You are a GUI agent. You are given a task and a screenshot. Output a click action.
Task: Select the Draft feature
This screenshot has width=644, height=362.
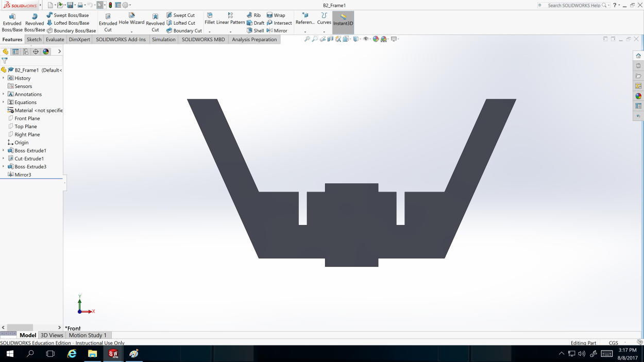(255, 23)
